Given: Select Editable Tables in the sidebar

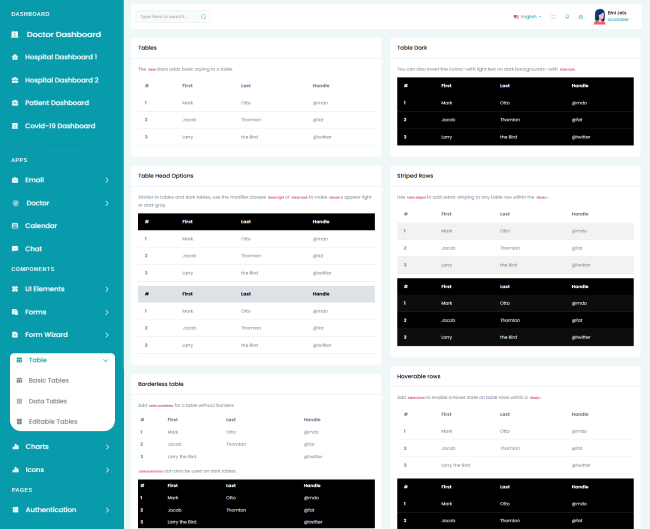Looking at the screenshot, I should pyautogui.click(x=52, y=422).
